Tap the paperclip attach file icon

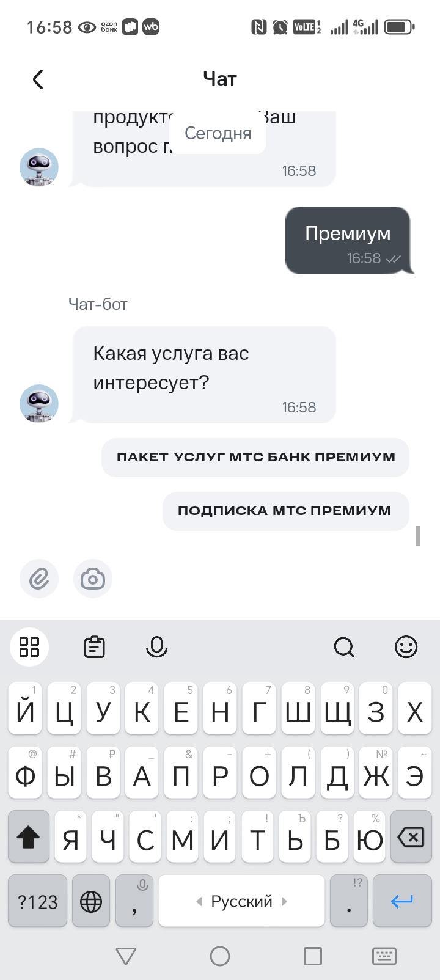(x=39, y=579)
